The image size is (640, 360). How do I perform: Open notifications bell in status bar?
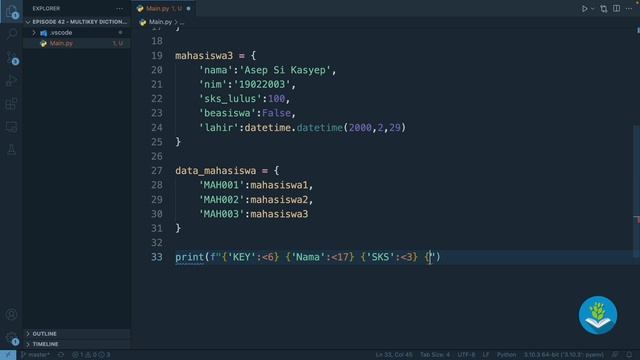click(x=629, y=355)
